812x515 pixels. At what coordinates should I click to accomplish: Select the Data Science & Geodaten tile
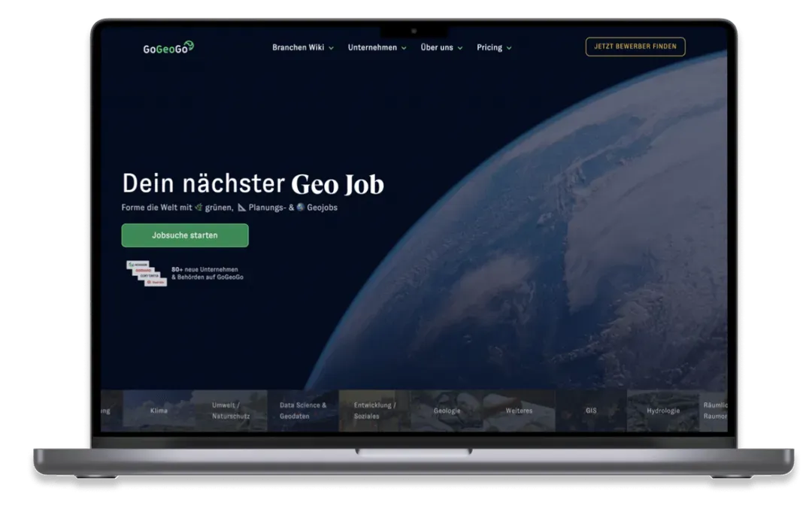pos(303,410)
